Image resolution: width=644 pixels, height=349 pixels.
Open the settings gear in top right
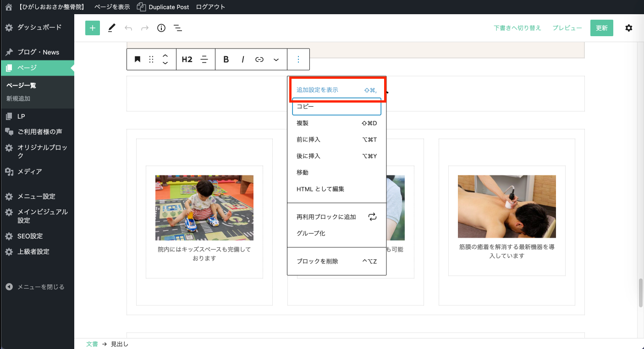click(629, 28)
